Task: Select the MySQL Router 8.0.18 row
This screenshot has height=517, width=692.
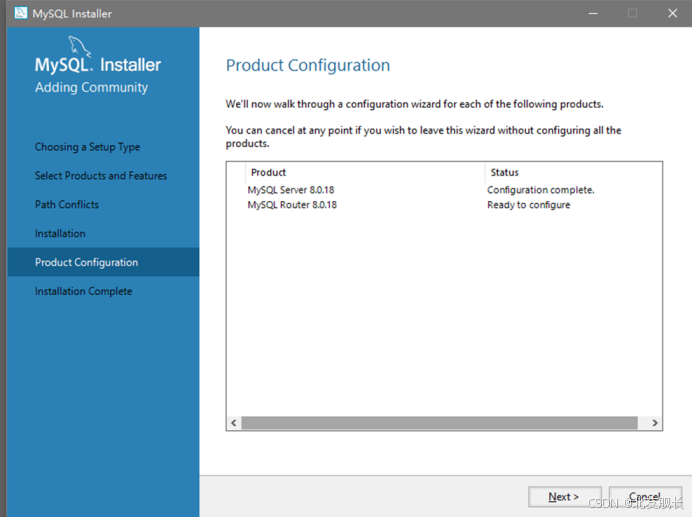Action: (x=444, y=205)
